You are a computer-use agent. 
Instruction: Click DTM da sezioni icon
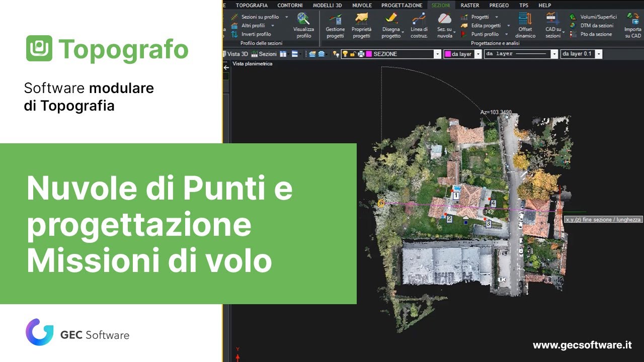(x=573, y=26)
